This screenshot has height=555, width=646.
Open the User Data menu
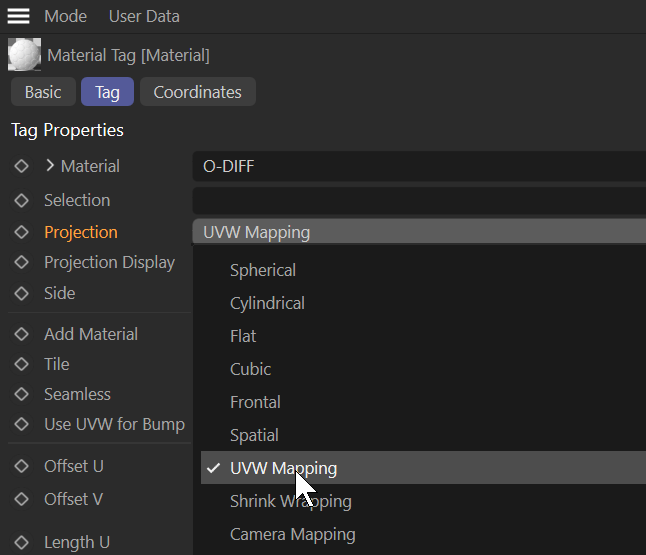(x=144, y=16)
